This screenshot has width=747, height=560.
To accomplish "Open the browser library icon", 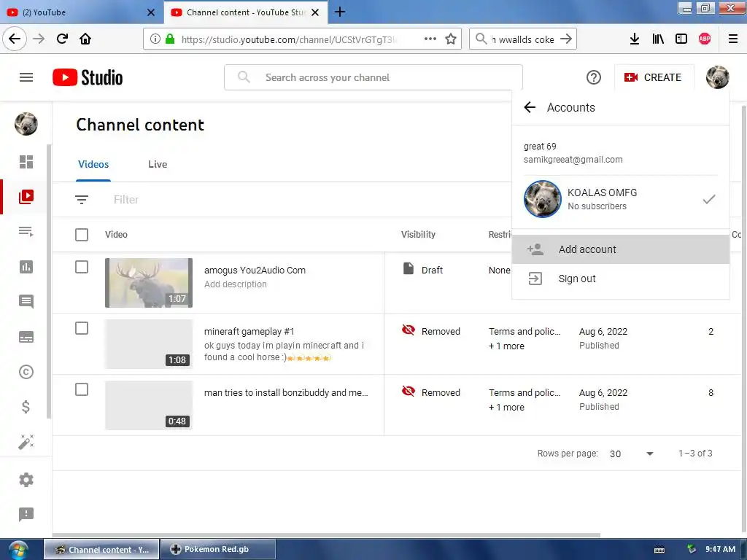I will click(x=658, y=39).
